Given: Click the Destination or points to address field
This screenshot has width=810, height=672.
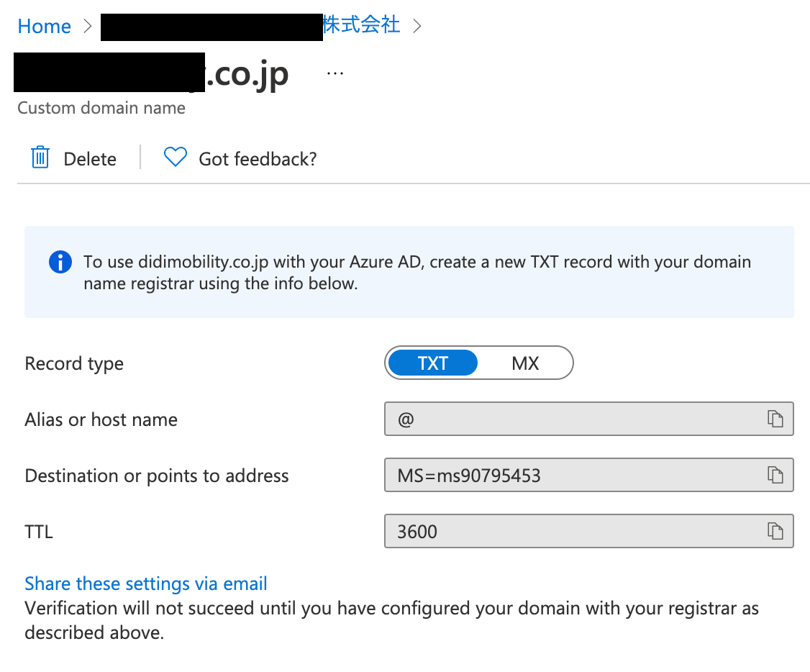Looking at the screenshot, I should 589,475.
